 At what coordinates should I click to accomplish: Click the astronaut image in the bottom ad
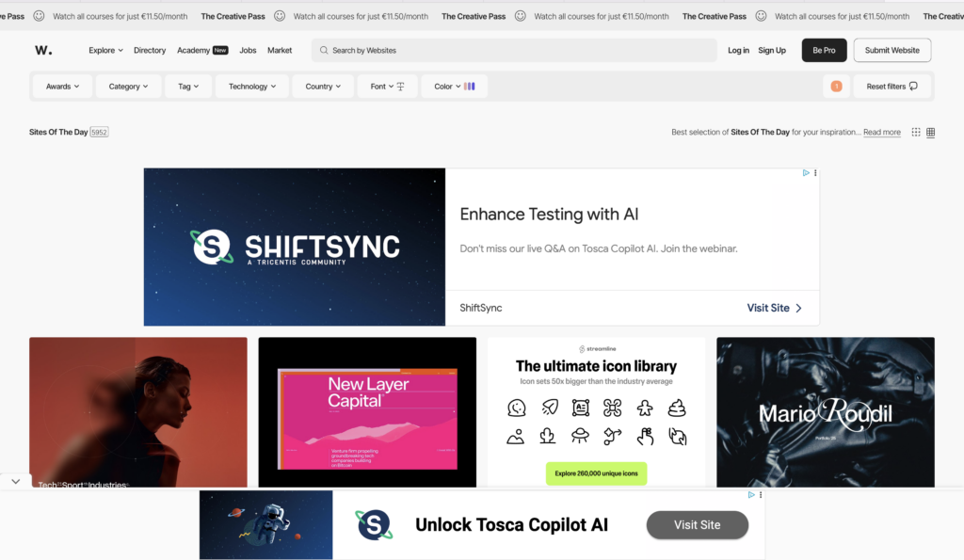click(x=266, y=525)
